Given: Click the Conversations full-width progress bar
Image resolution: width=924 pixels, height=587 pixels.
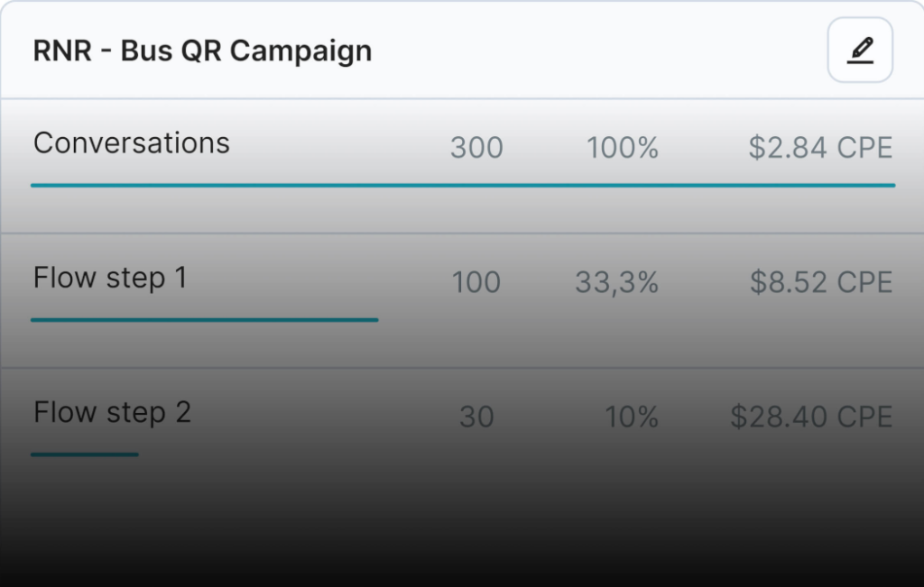Looking at the screenshot, I should (x=463, y=186).
